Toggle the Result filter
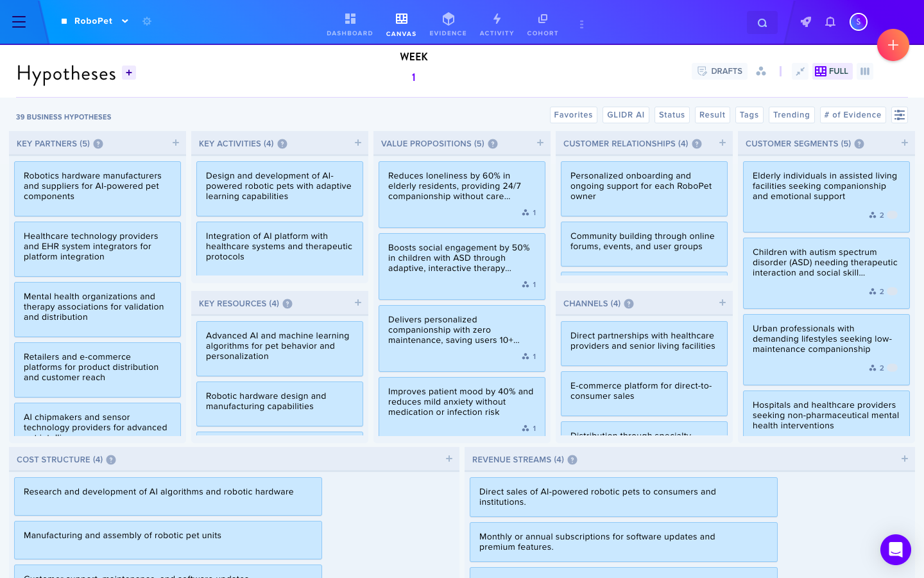The width and height of the screenshot is (924, 578). pyautogui.click(x=712, y=115)
